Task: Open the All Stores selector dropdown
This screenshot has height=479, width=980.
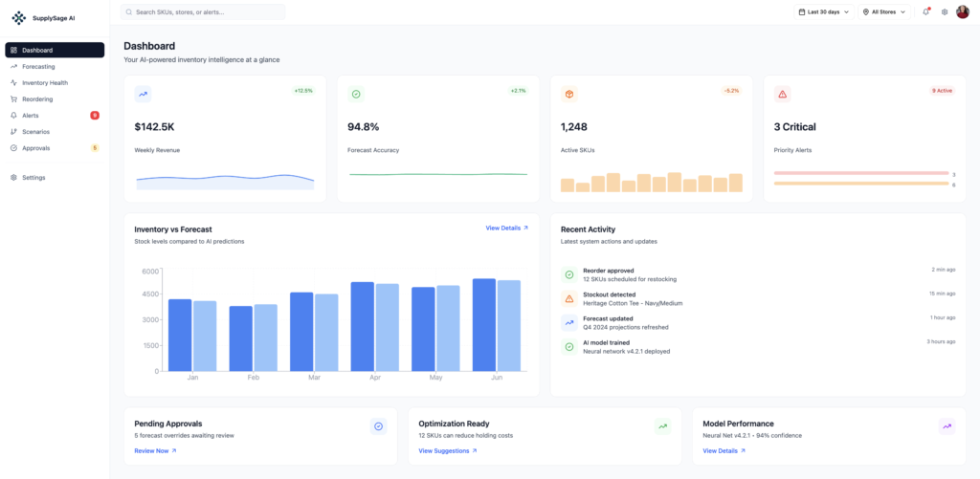Action: tap(885, 12)
